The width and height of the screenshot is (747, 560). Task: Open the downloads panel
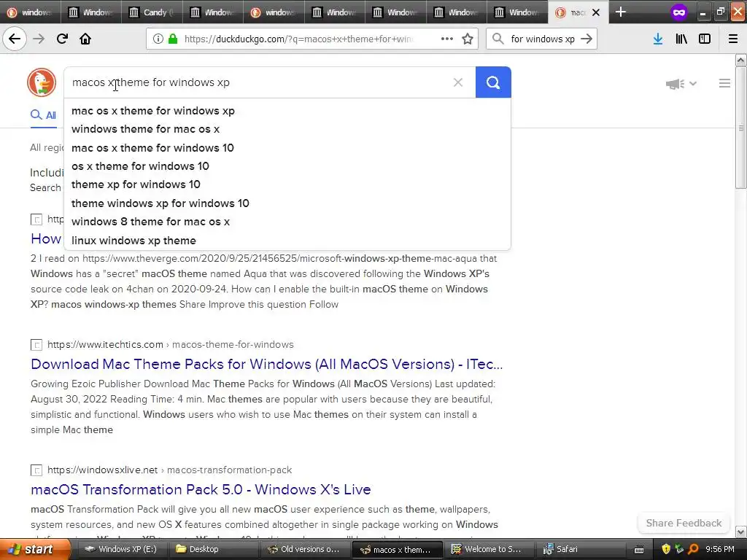(x=658, y=39)
